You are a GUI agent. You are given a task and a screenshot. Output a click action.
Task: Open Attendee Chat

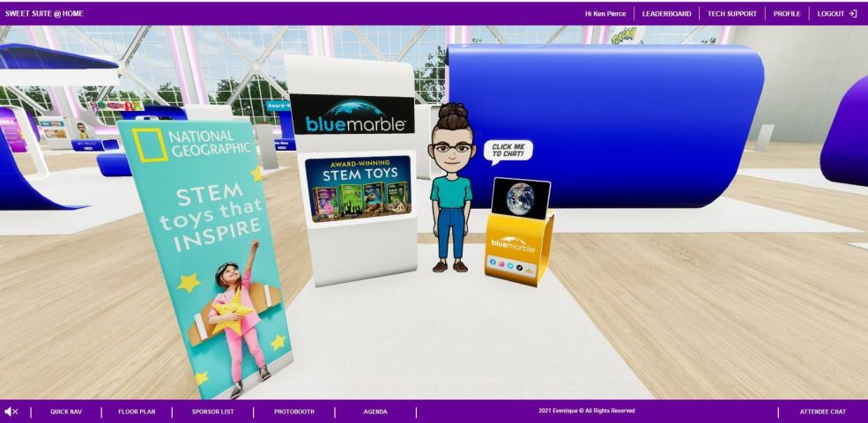tap(822, 412)
